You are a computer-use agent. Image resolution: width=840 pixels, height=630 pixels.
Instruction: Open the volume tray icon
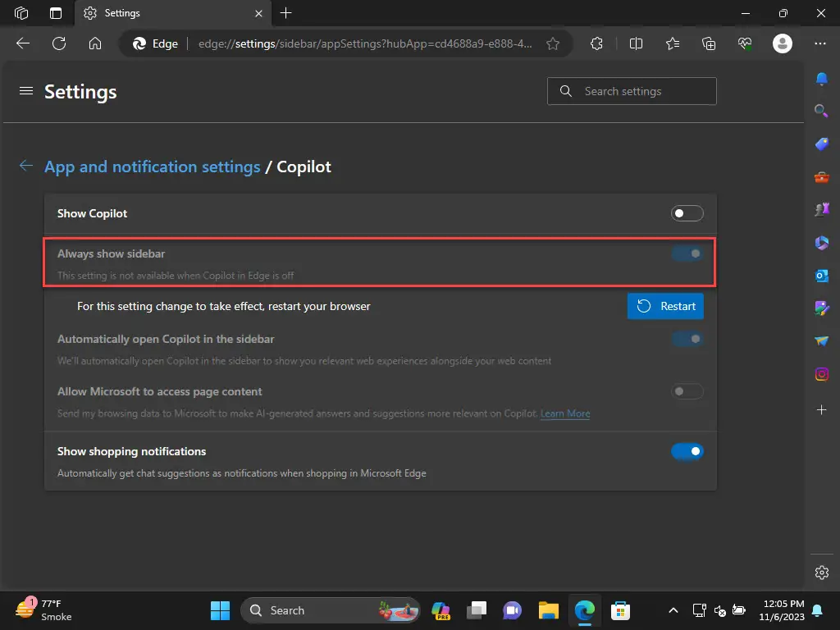pyautogui.click(x=719, y=610)
